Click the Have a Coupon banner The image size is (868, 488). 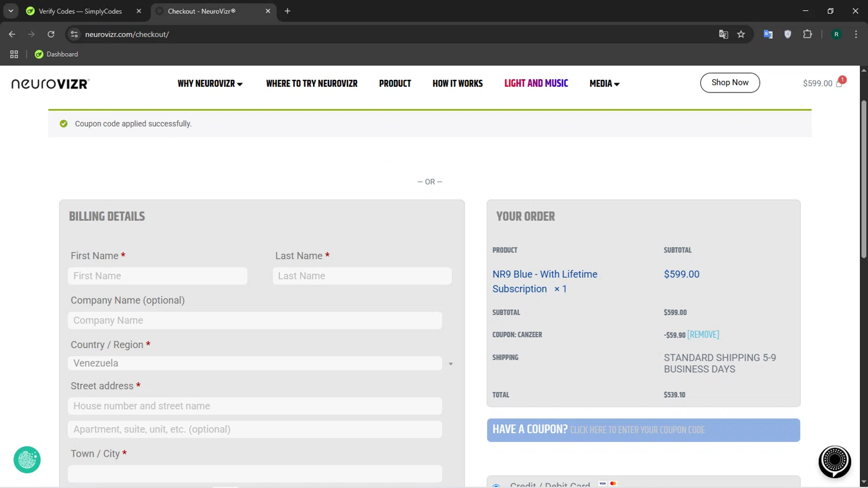(x=643, y=430)
